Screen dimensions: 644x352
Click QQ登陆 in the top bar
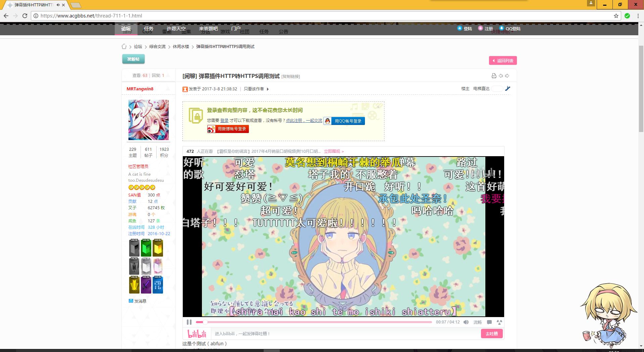click(x=510, y=29)
